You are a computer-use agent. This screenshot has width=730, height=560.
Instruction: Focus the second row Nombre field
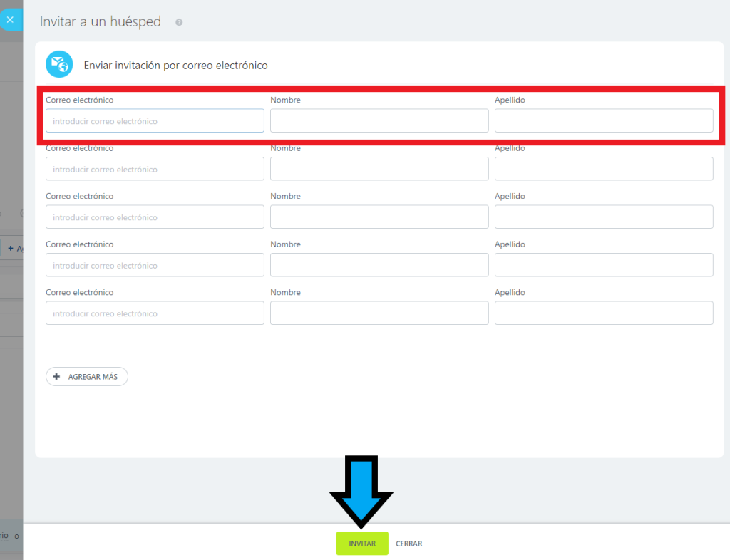[x=379, y=169]
